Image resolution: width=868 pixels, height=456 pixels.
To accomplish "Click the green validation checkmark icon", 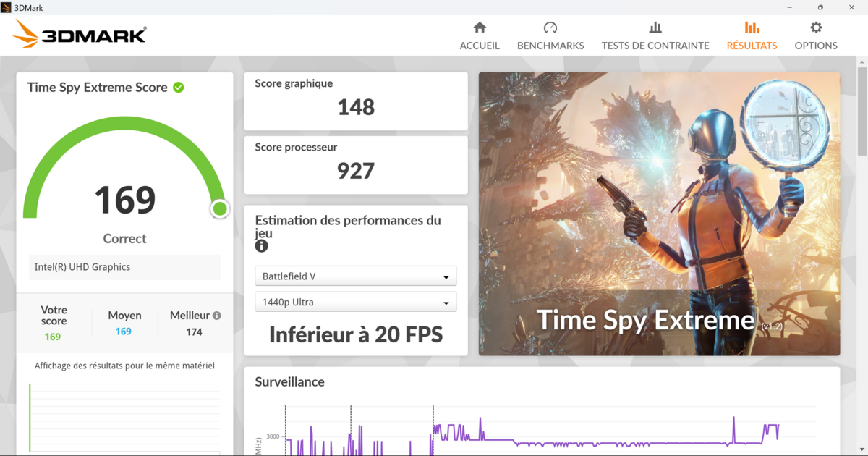I will click(x=179, y=88).
